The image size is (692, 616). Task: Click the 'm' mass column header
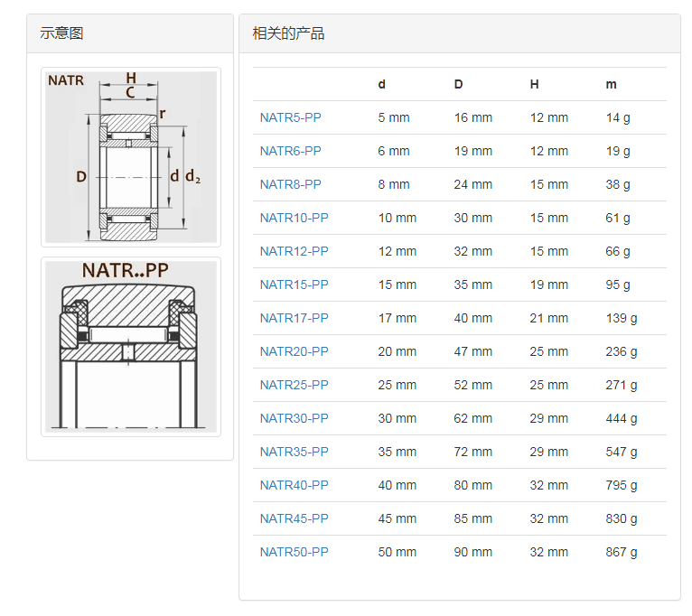(612, 84)
